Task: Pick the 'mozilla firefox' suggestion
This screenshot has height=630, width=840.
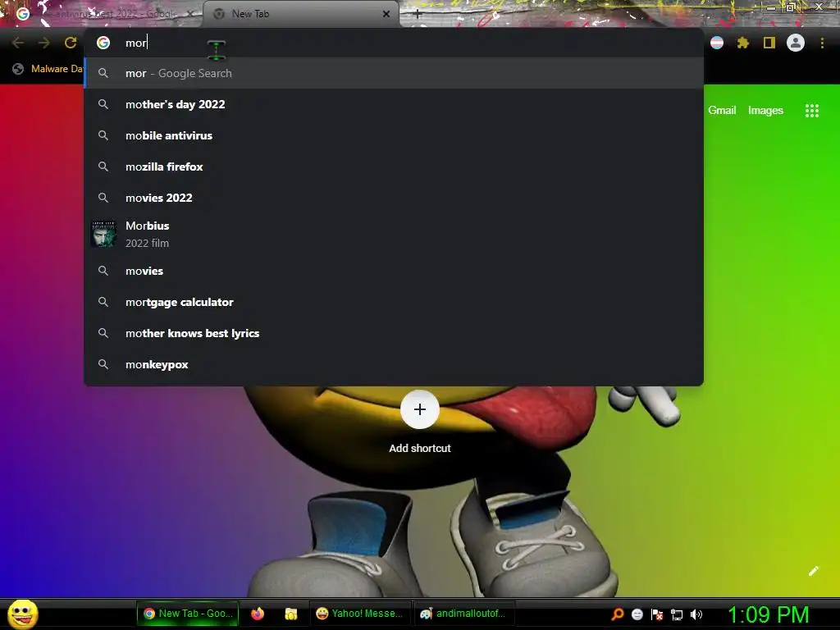Action: [x=394, y=167]
